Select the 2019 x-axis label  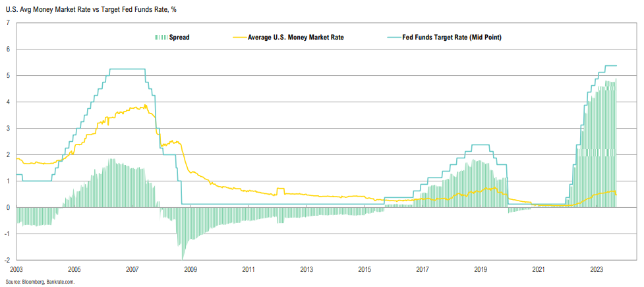click(481, 269)
